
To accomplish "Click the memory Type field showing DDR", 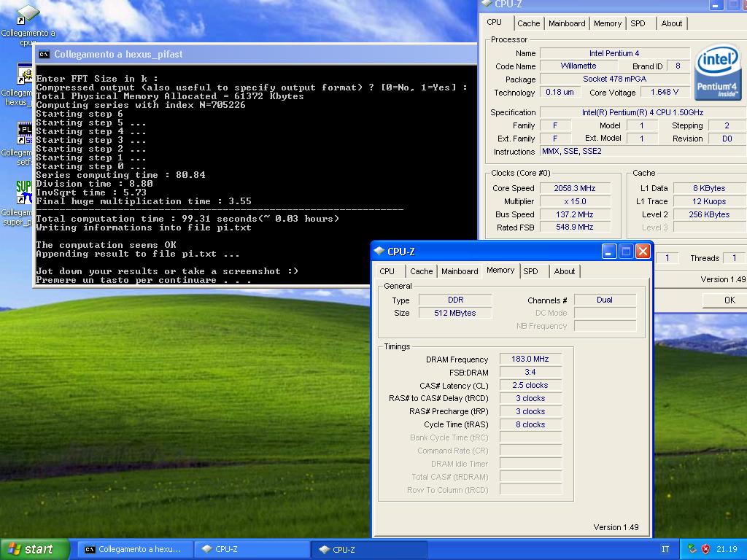I will pyautogui.click(x=455, y=300).
